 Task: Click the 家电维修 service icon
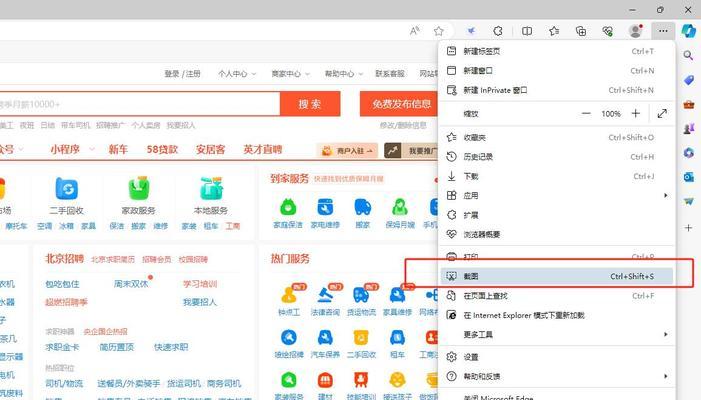325,207
